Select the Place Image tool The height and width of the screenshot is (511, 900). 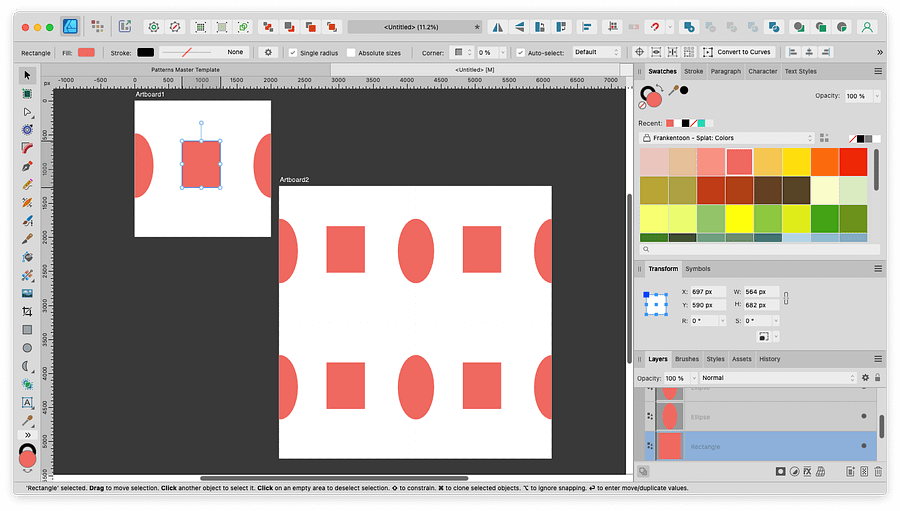pyautogui.click(x=27, y=293)
